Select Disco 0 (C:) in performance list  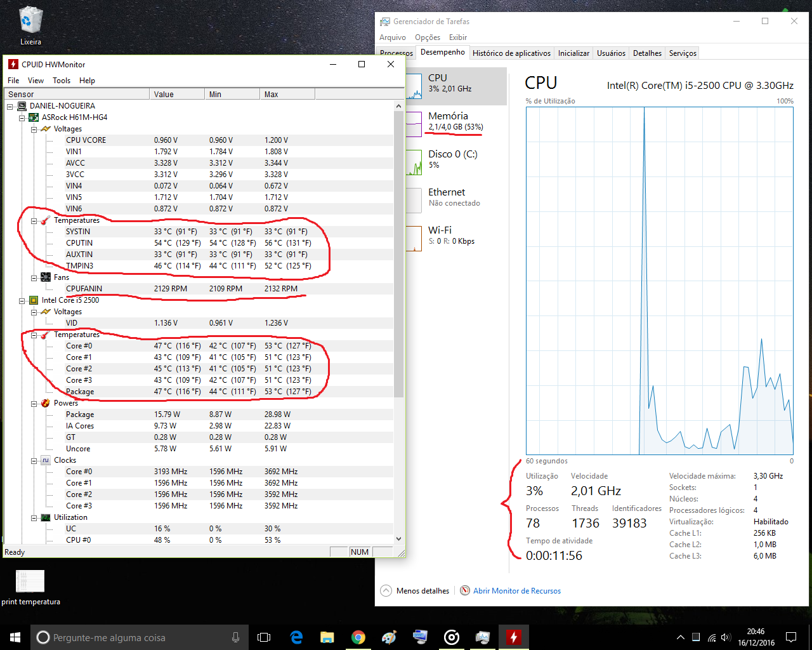point(457,162)
